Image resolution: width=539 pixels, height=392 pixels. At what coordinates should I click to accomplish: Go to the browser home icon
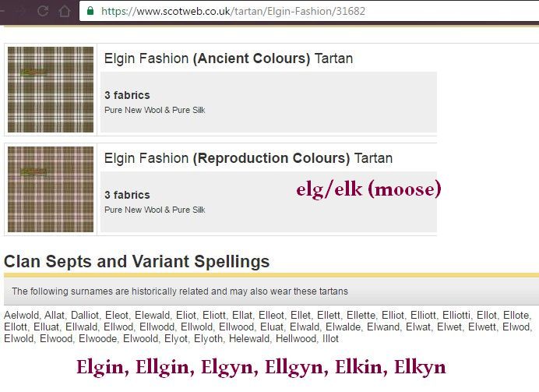click(x=65, y=11)
